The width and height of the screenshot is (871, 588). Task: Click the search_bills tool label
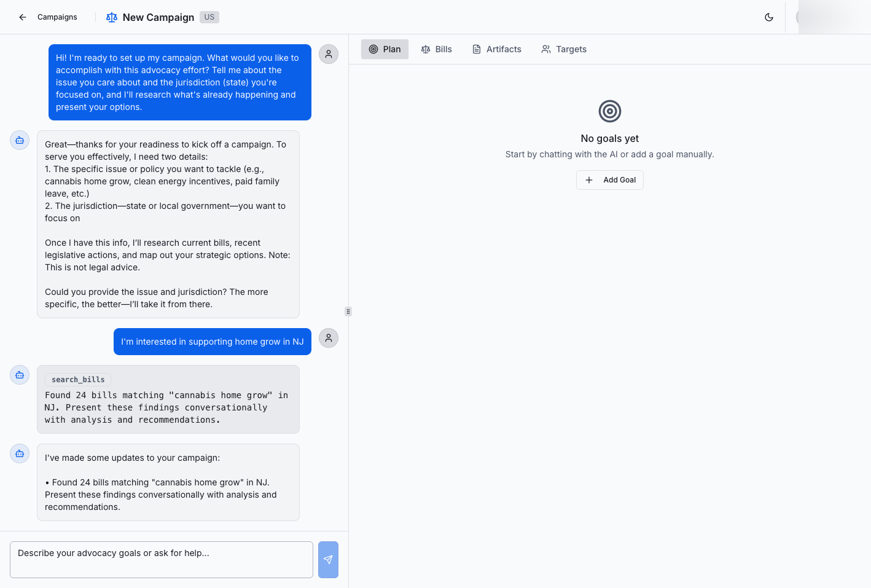[78, 380]
